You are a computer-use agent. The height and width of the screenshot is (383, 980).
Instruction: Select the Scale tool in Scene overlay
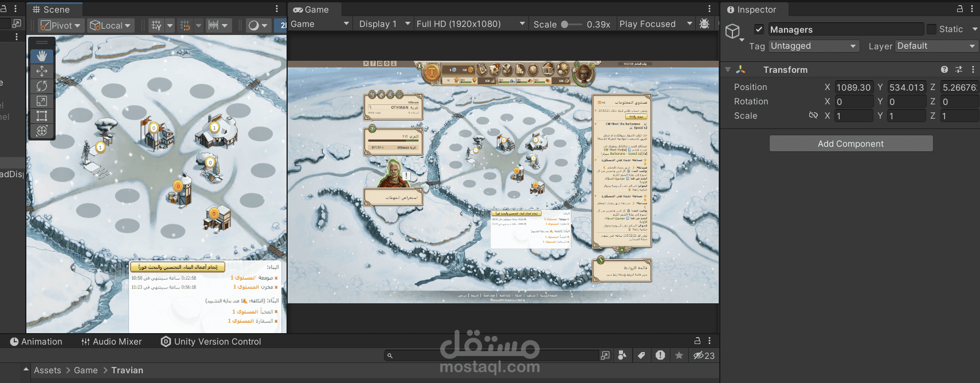42,101
